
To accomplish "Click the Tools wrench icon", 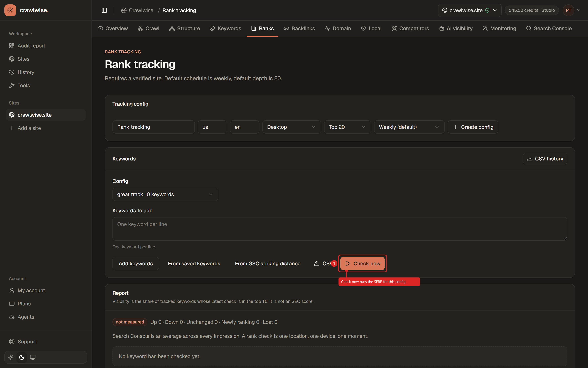I will (12, 85).
